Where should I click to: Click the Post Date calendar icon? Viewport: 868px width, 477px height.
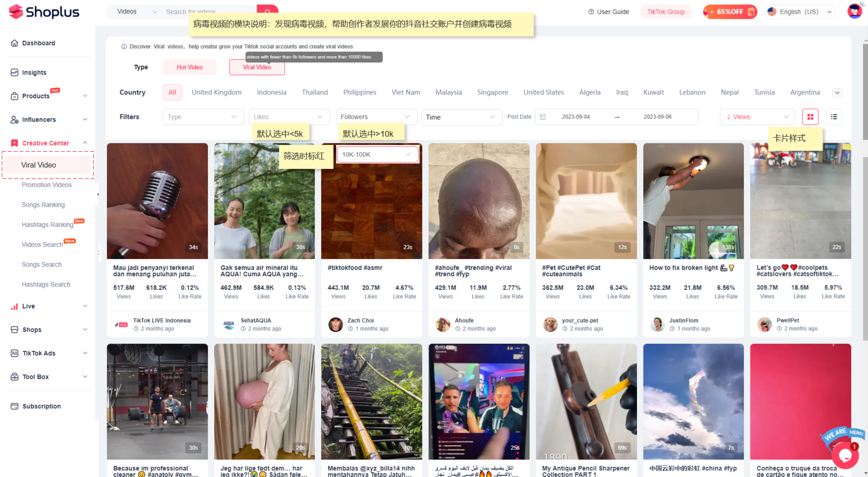tap(542, 117)
